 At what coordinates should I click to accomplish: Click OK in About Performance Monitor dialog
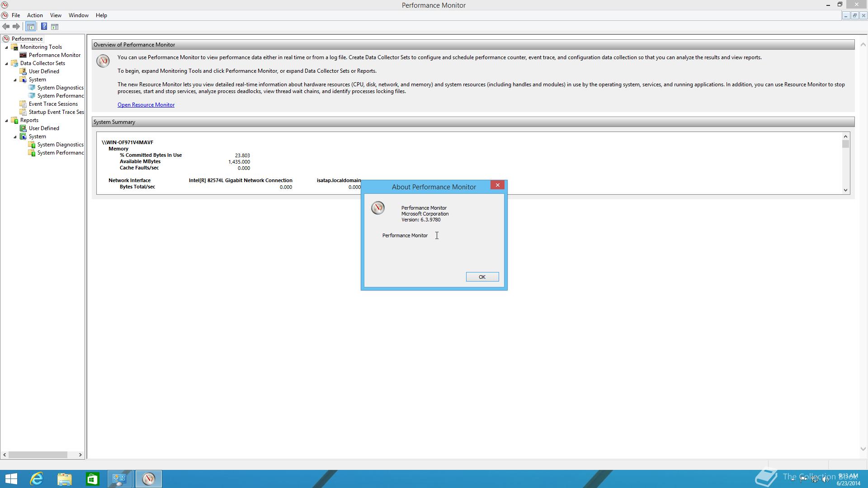point(482,277)
